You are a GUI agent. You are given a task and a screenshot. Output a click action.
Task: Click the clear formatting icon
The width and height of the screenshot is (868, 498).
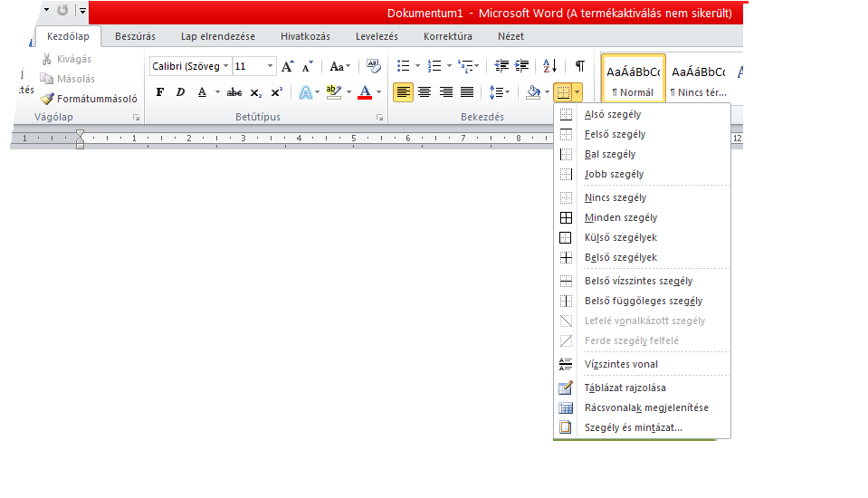pyautogui.click(x=374, y=66)
